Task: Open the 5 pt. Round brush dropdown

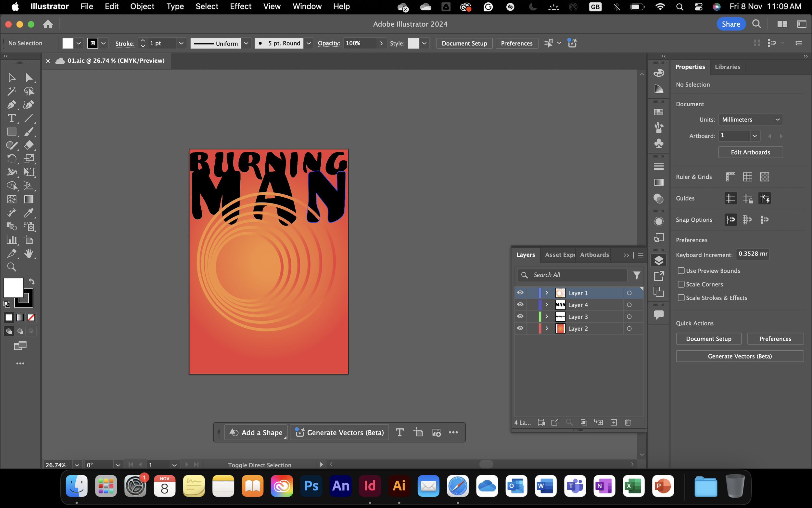Action: click(309, 43)
